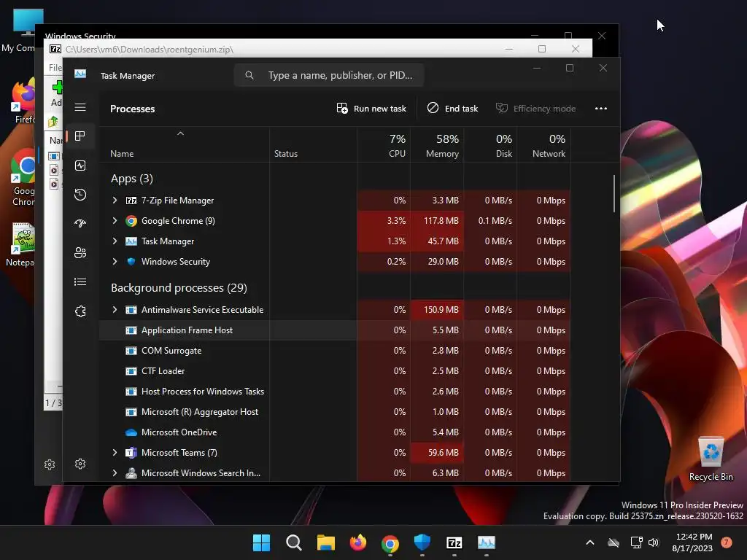Show hidden system tray icons chevron

(x=589, y=542)
